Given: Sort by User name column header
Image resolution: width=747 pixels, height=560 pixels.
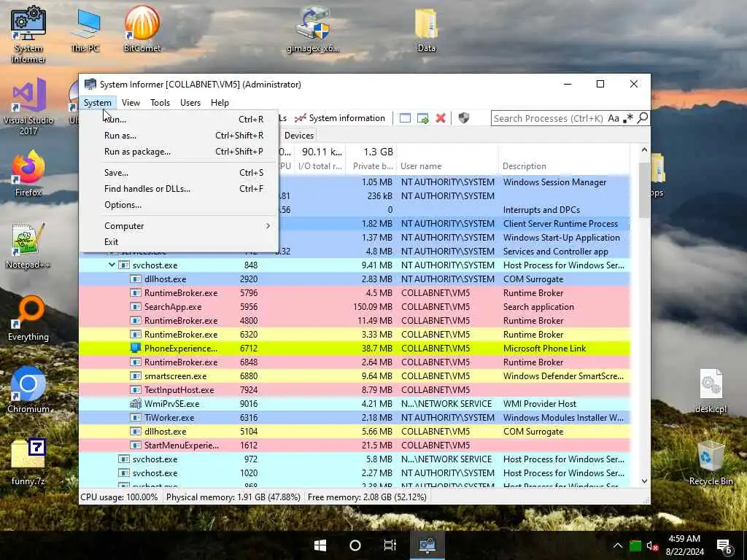Looking at the screenshot, I should coord(447,166).
